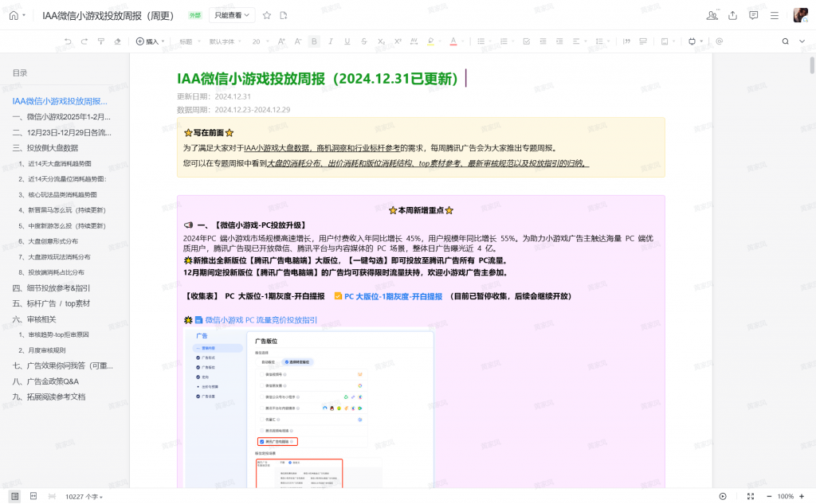Screen dimensions: 816x504
Task: Go to outline item IAA微信小游戏投放周报
Action: 60,101
